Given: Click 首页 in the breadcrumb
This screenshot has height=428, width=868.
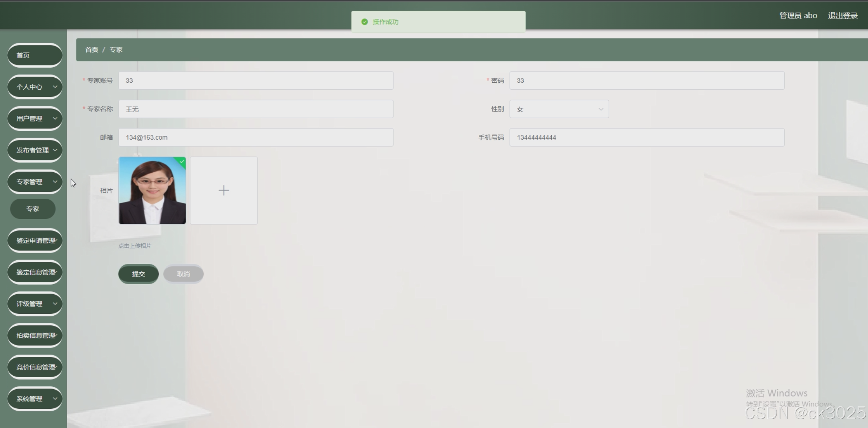Looking at the screenshot, I should [x=91, y=50].
